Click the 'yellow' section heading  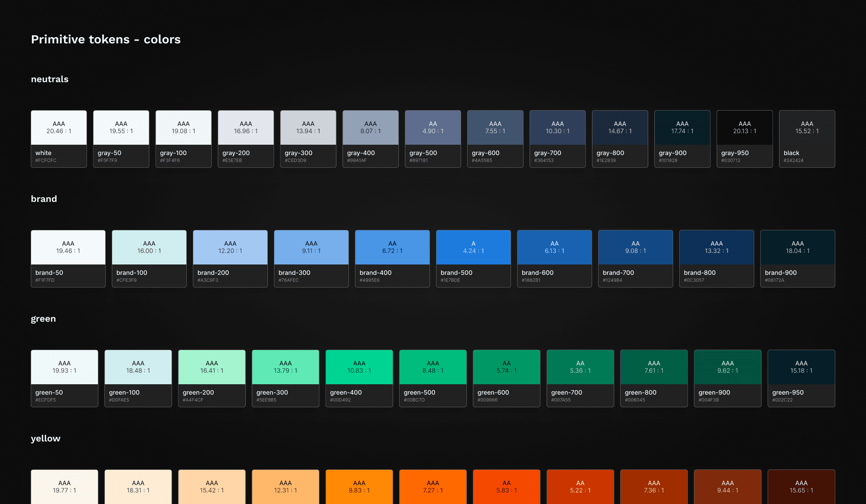click(x=45, y=439)
